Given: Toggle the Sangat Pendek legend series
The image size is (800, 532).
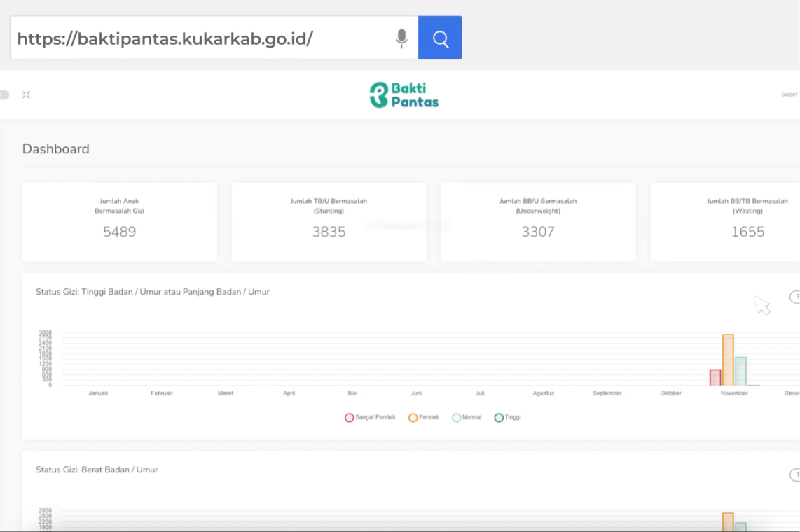Looking at the screenshot, I should click(370, 418).
